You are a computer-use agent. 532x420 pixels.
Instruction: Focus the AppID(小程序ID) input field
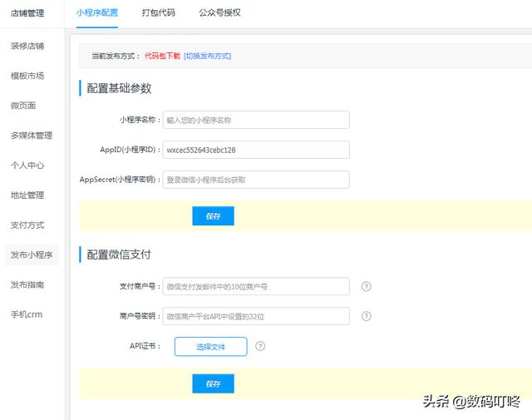click(x=256, y=150)
